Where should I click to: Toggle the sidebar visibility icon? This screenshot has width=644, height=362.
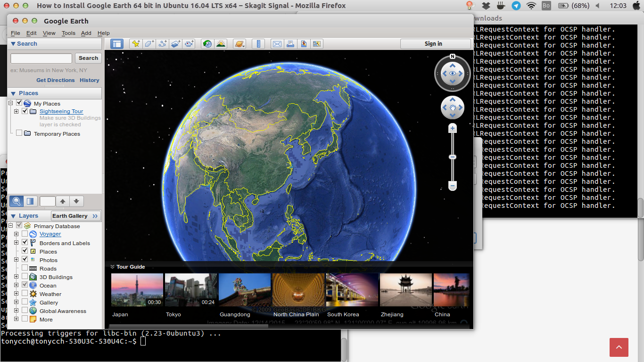(x=116, y=43)
